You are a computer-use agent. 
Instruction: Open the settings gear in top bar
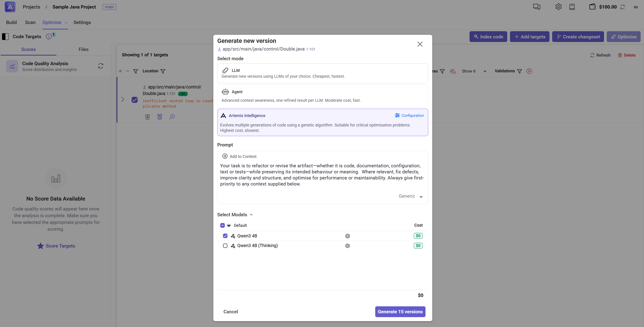(558, 7)
